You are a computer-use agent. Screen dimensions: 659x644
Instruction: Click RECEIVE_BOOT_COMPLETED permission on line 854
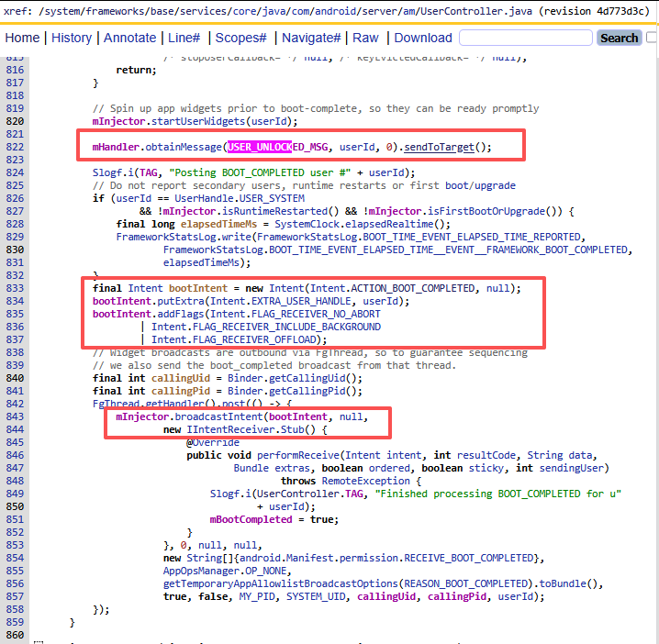click(x=469, y=558)
